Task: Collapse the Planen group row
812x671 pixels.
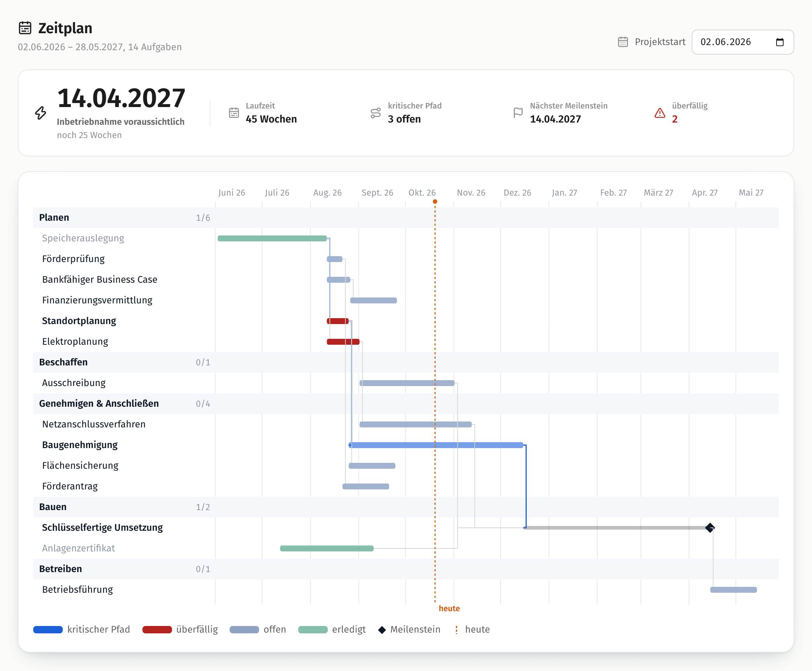Action: click(406, 218)
